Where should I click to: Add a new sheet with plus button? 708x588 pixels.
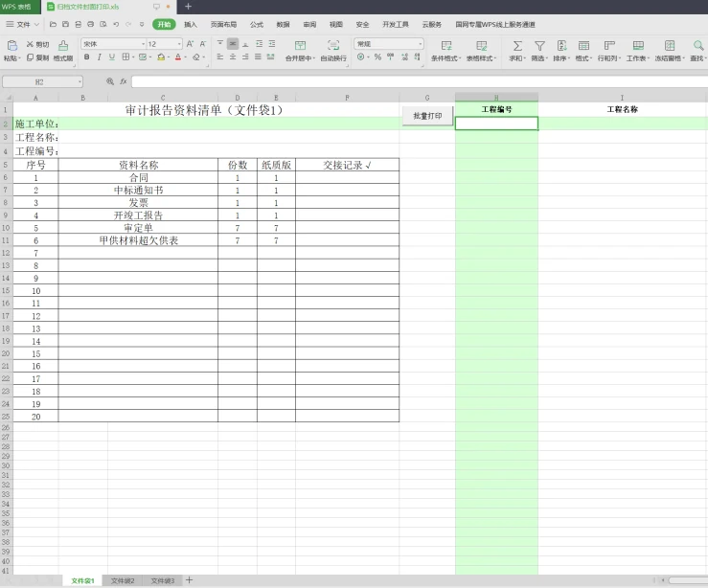point(189,580)
